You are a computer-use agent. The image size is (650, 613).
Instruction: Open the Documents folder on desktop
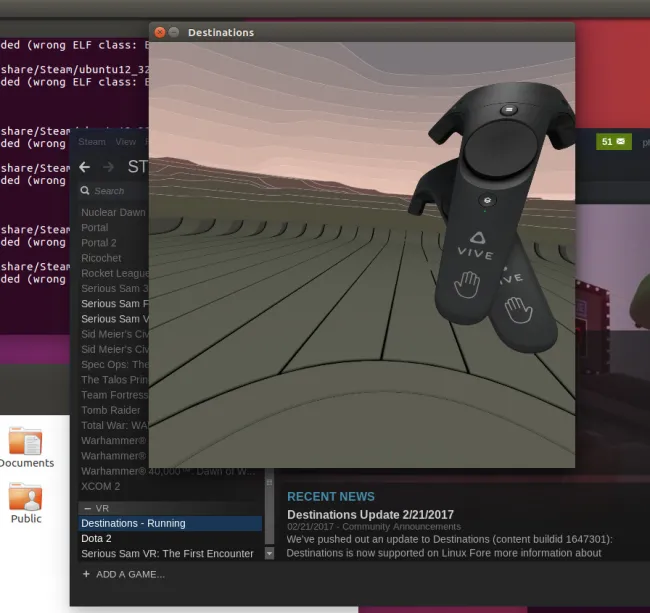point(26,448)
